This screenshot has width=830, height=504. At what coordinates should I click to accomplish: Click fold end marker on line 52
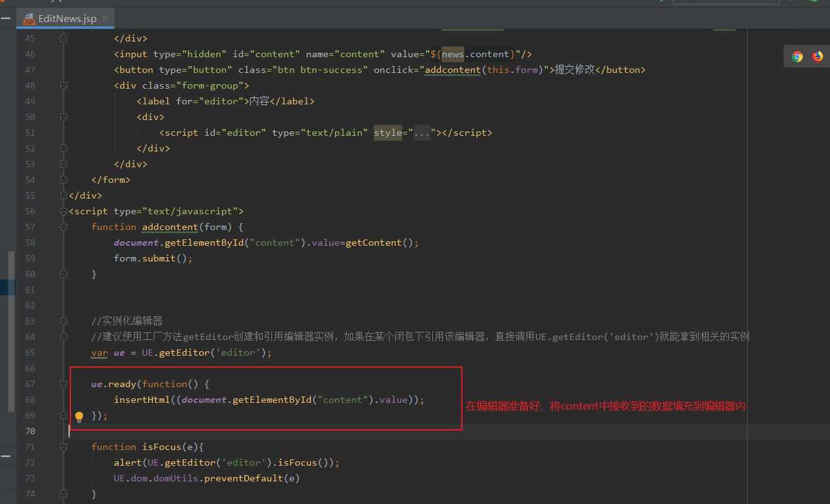(63, 148)
